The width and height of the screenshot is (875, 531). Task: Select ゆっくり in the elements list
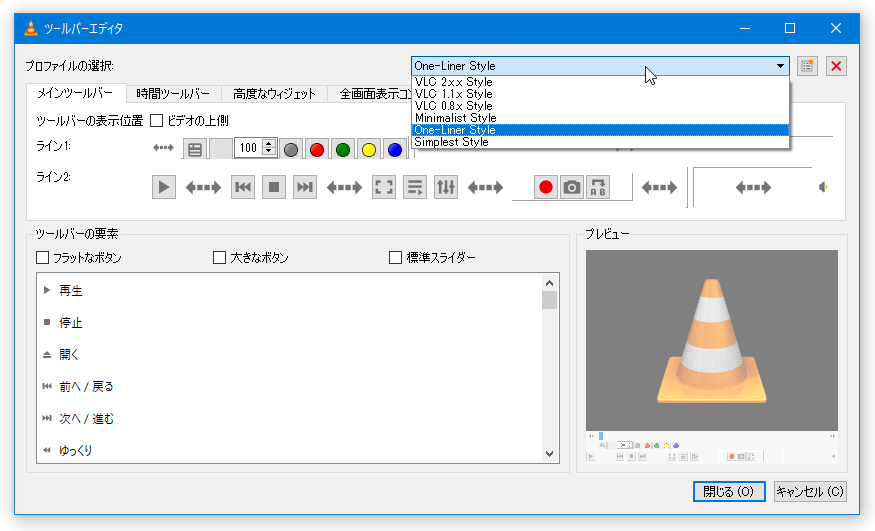(289, 450)
